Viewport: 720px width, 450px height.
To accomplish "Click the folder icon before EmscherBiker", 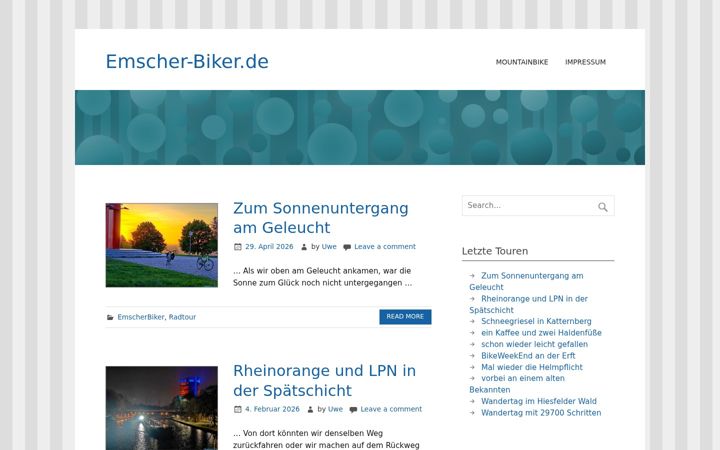I will click(110, 317).
